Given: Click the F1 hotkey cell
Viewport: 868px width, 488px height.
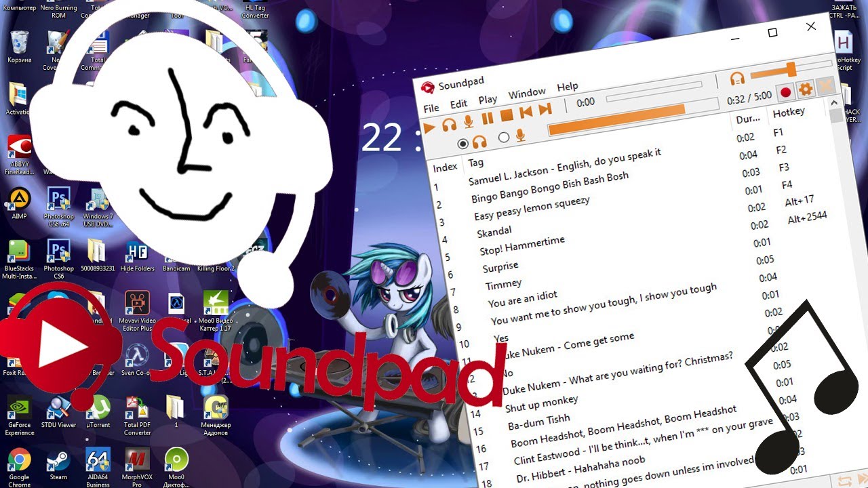Looking at the screenshot, I should coord(778,133).
